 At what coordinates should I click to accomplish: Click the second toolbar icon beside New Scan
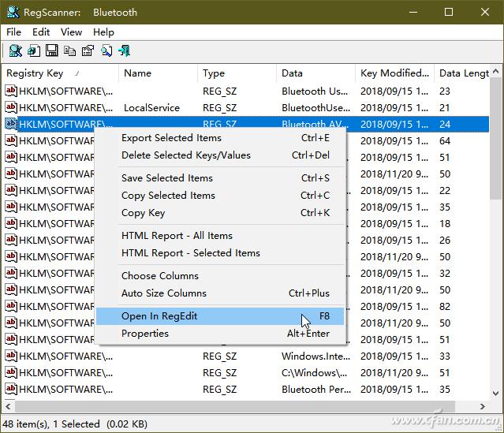coord(33,51)
